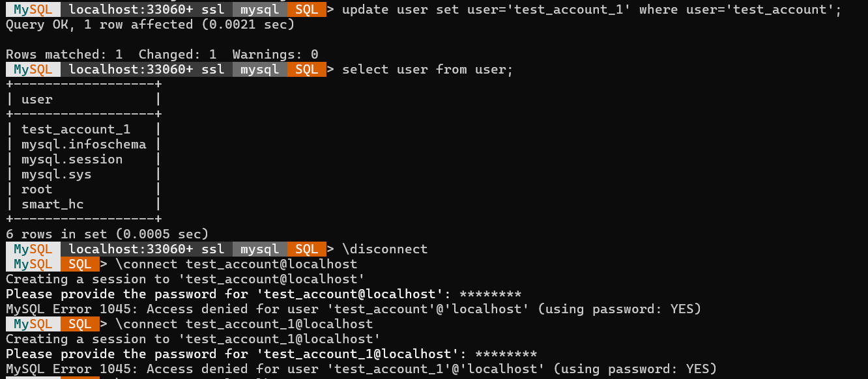
Task: Click the 'user' column header of the result table
Action: coord(37,100)
